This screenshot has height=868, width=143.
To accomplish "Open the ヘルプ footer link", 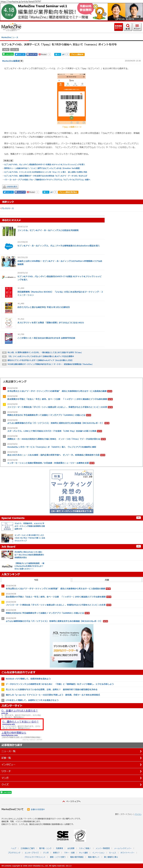I will pyautogui.click(x=14, y=848).
